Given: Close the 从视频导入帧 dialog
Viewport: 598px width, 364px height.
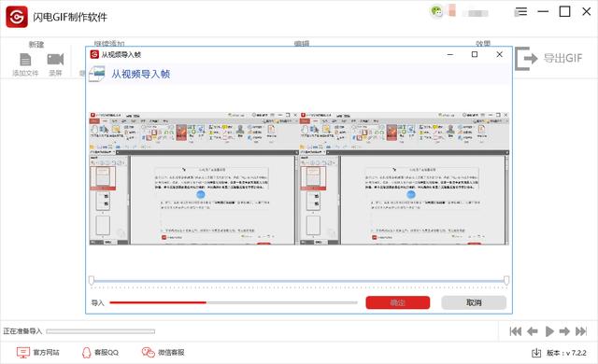Looking at the screenshot, I should tap(500, 54).
